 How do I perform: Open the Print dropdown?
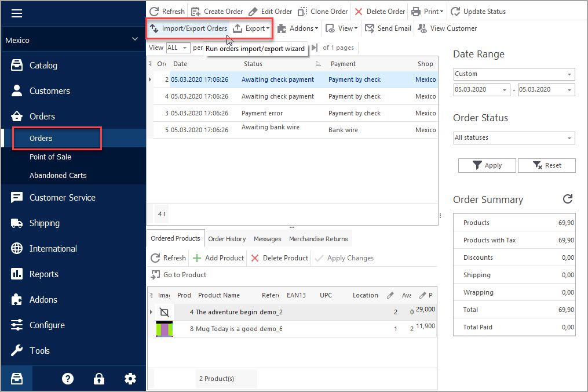point(428,12)
